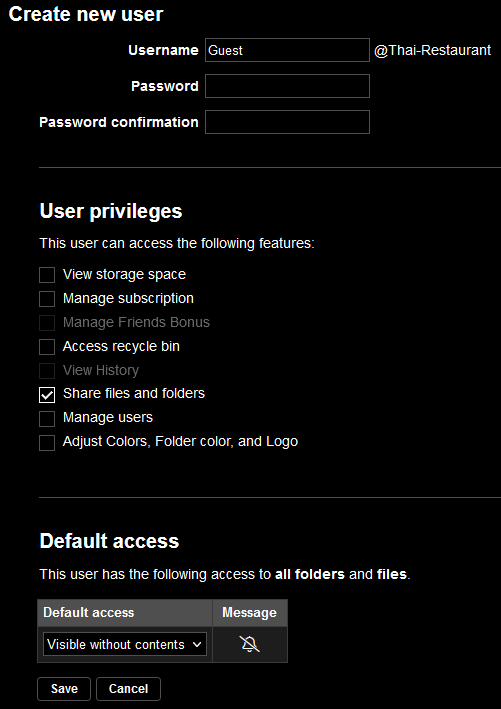Save the new user
Screen dimensions: 501x709
[64, 689]
